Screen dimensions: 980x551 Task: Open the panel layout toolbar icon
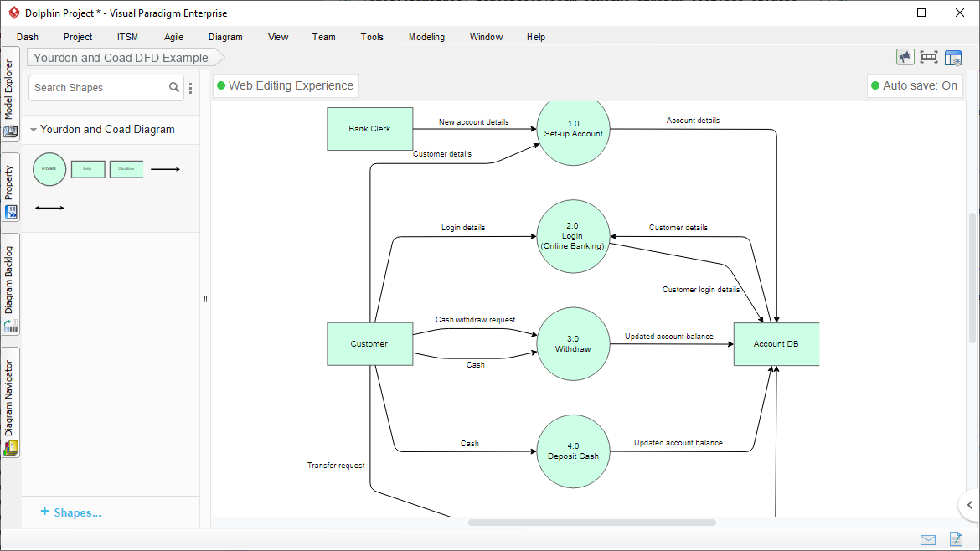[953, 58]
